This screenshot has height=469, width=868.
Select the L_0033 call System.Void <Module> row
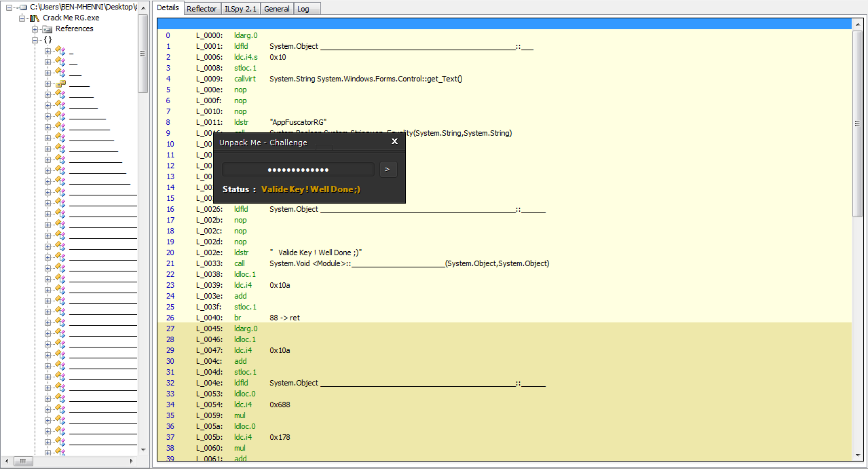[504, 263]
